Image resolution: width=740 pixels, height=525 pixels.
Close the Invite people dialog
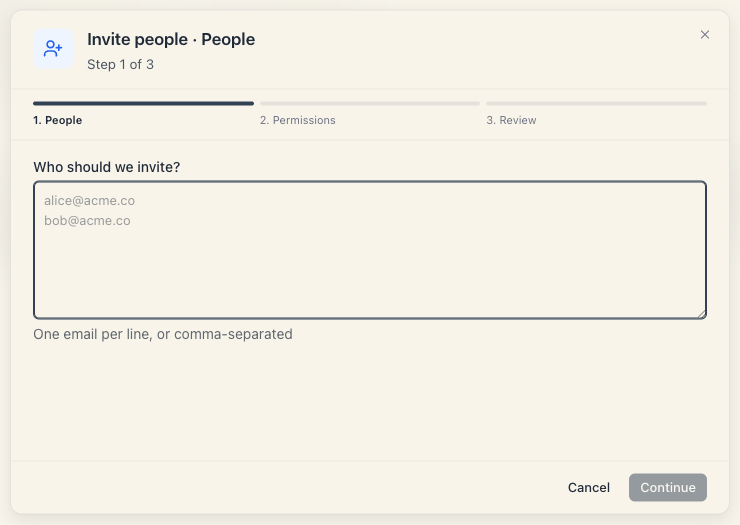pyautogui.click(x=705, y=34)
